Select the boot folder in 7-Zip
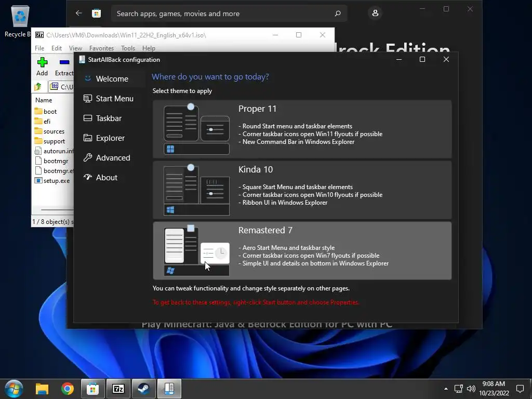 [46, 111]
